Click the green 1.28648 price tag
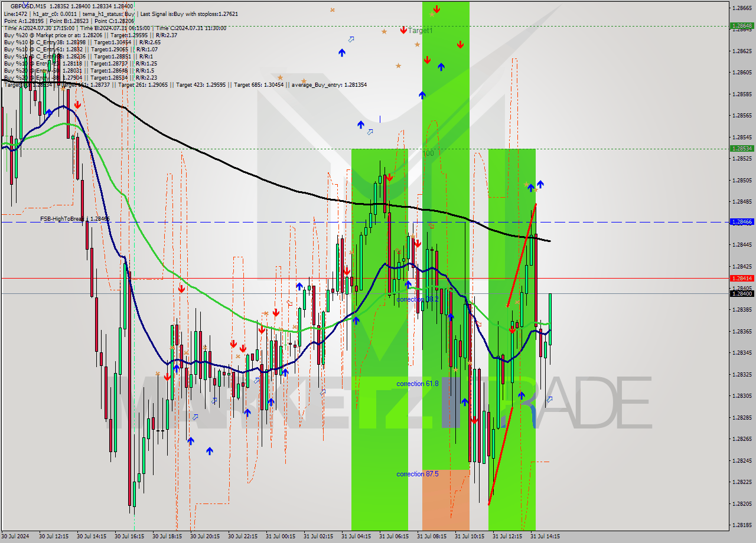The image size is (756, 543). (x=742, y=25)
